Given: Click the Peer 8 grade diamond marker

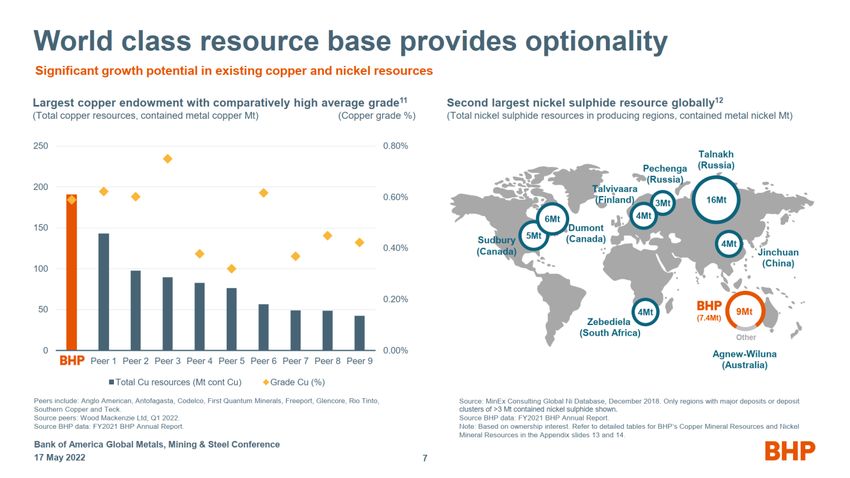Looking at the screenshot, I should coord(327,236).
